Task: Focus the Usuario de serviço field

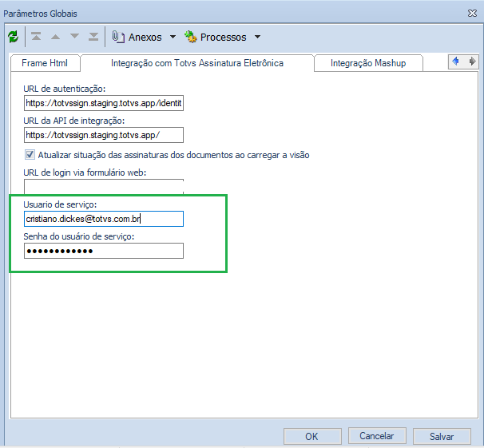Action: (104, 219)
